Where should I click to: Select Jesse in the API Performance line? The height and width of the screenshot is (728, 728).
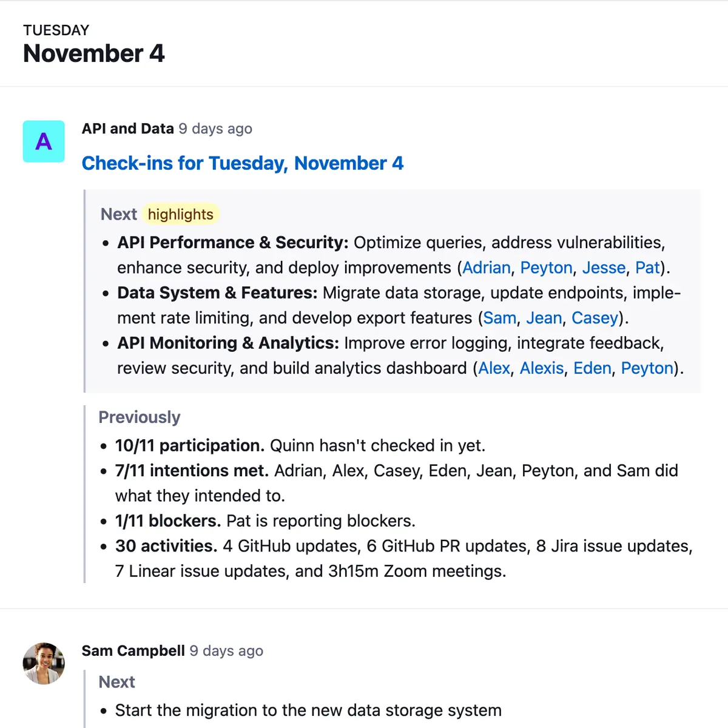(604, 268)
